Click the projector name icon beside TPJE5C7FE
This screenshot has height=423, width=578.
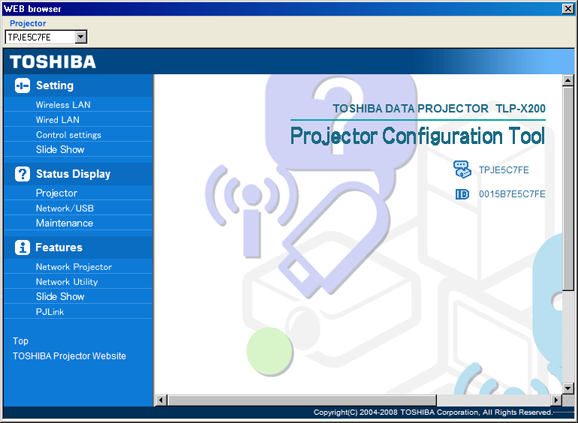click(462, 169)
